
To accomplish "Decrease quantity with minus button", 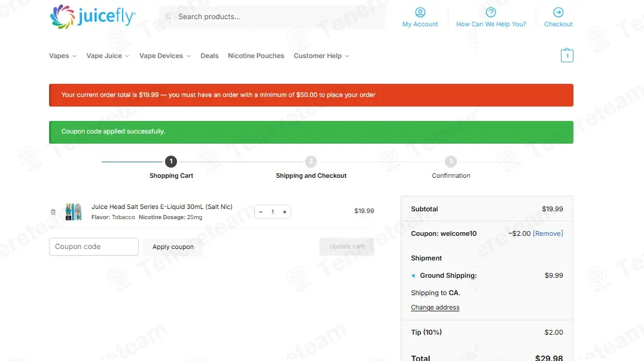I will (261, 212).
